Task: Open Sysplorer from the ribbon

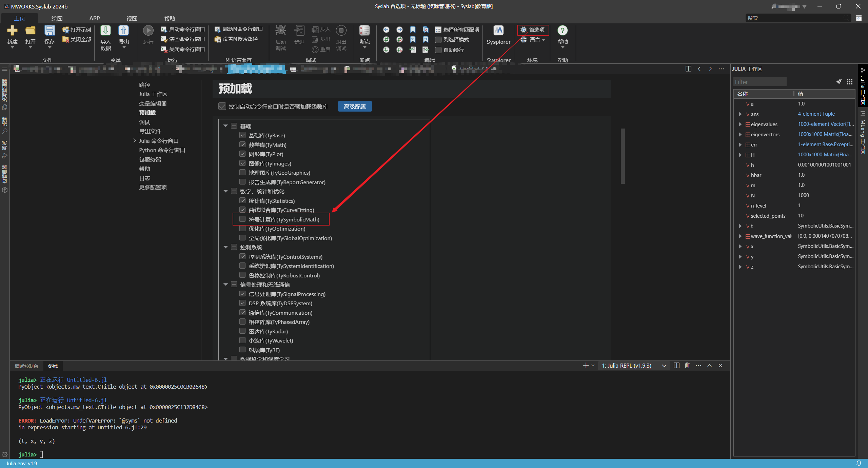Action: click(498, 35)
